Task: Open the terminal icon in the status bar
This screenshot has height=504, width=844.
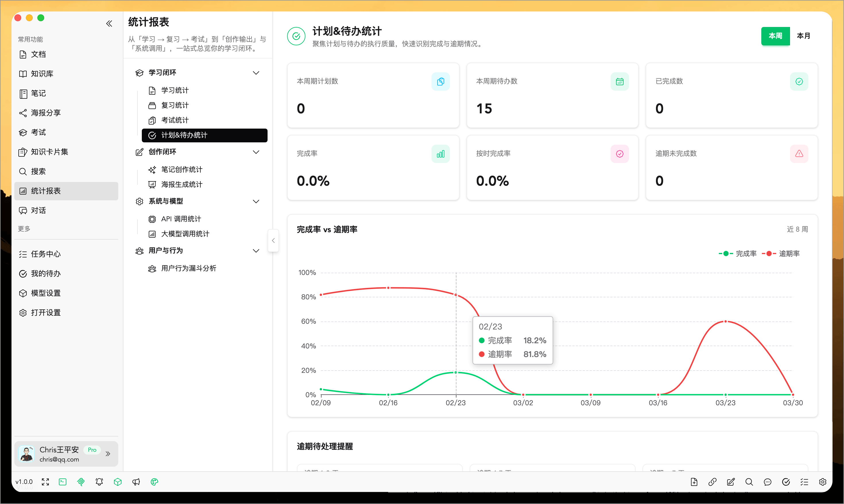Action: (63, 482)
